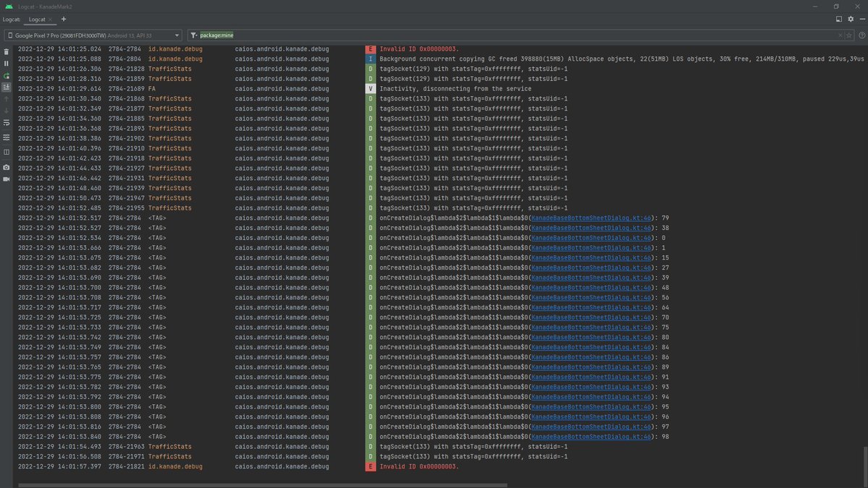Click the TrafficStats tag at 14:01:52.485

coord(170,207)
